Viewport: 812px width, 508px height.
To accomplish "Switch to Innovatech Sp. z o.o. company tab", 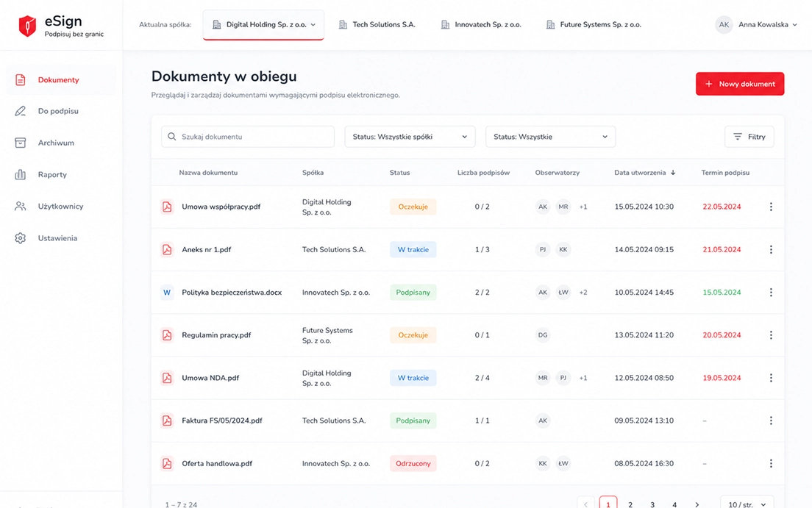I will tap(481, 24).
